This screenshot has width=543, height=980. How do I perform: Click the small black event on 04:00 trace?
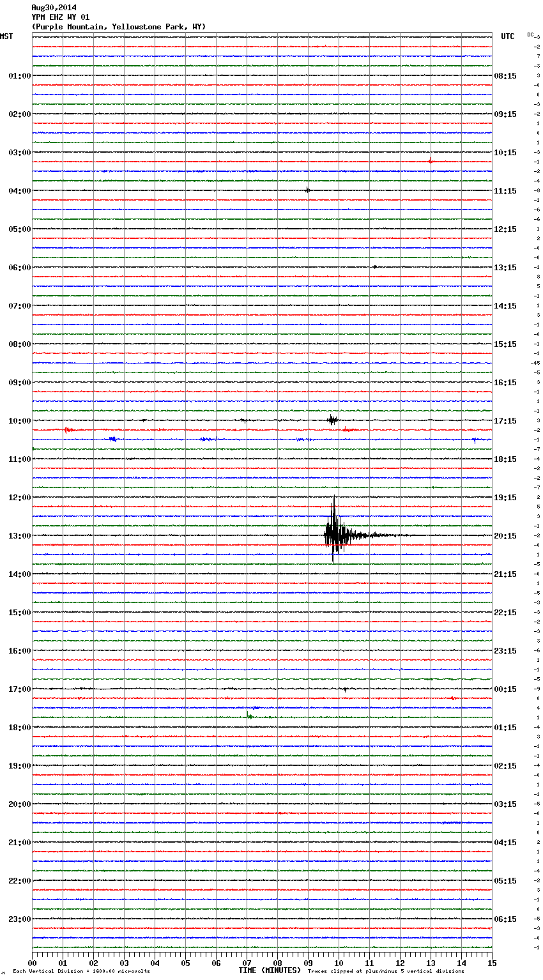(x=308, y=190)
